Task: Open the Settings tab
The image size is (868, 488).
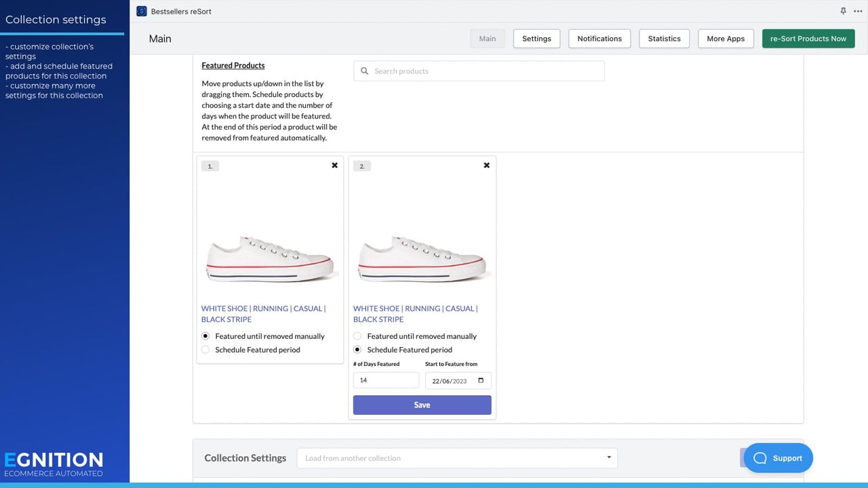Action: click(536, 39)
